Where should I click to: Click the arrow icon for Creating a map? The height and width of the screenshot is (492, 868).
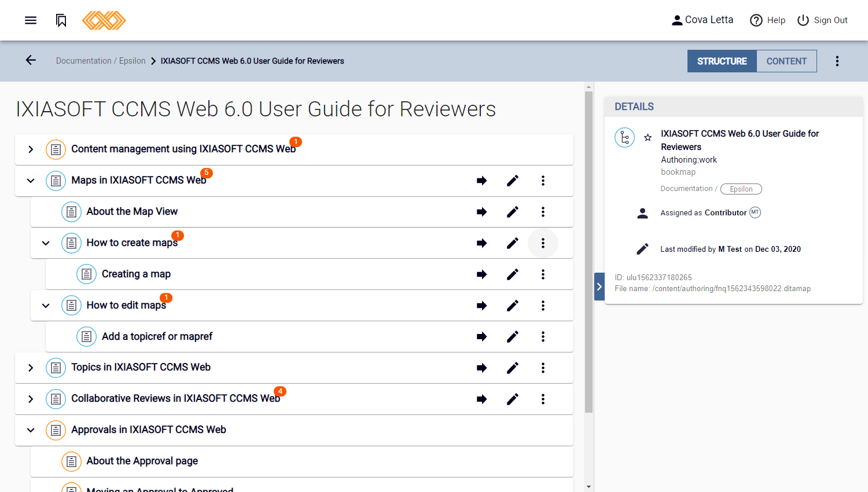pyautogui.click(x=481, y=274)
